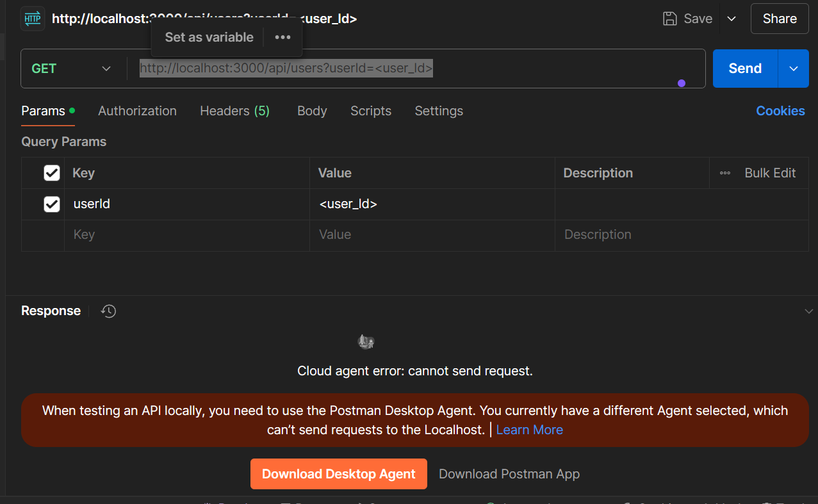Click the blue Send button
Viewport: 818px width, 504px height.
click(x=745, y=69)
